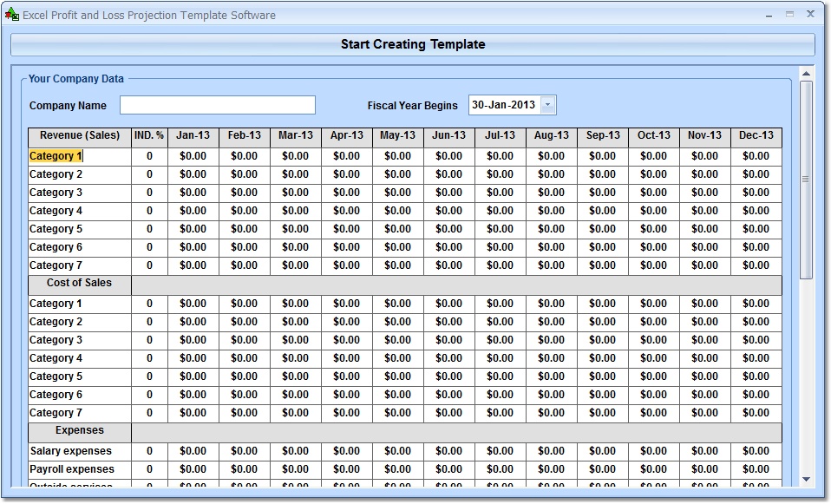Click Revenue Category 4 Apr-13 amount cell

pyautogui.click(x=347, y=211)
